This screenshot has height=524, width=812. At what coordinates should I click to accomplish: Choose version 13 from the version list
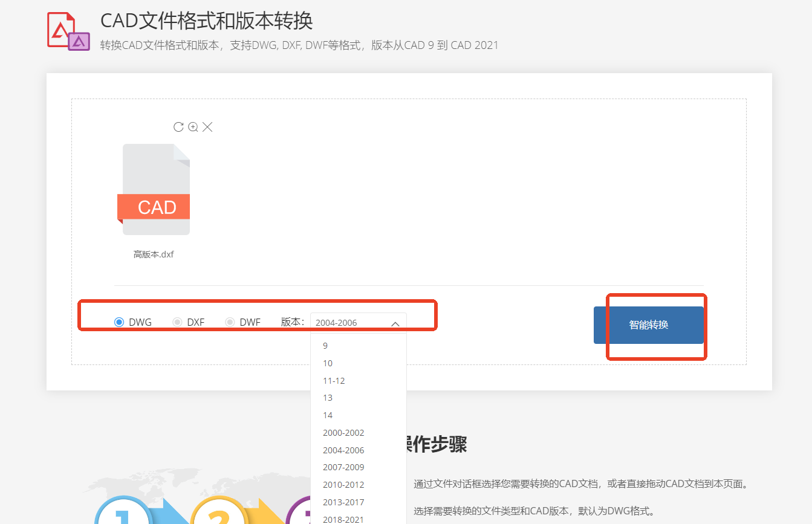326,398
